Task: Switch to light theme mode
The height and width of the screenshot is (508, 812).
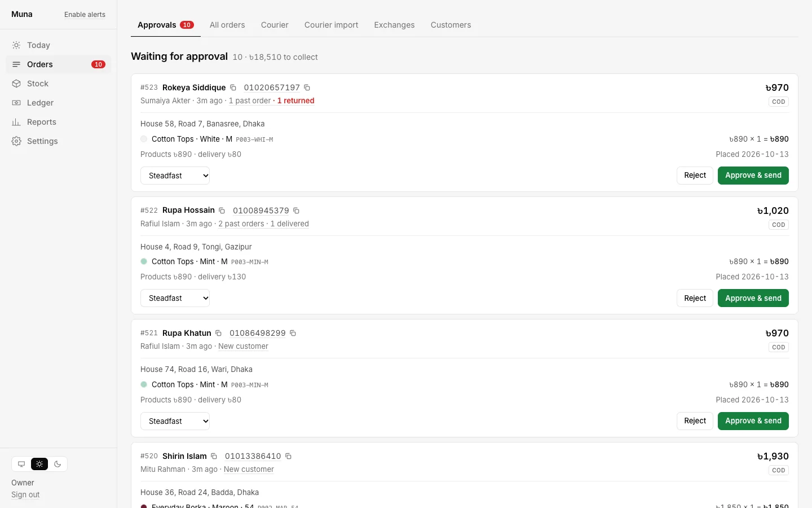Action: point(39,464)
